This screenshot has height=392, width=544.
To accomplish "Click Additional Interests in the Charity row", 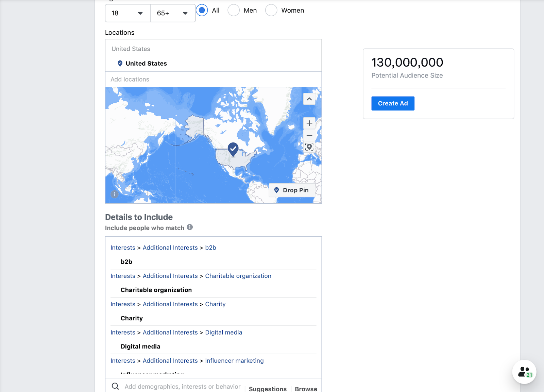I will (x=170, y=304).
